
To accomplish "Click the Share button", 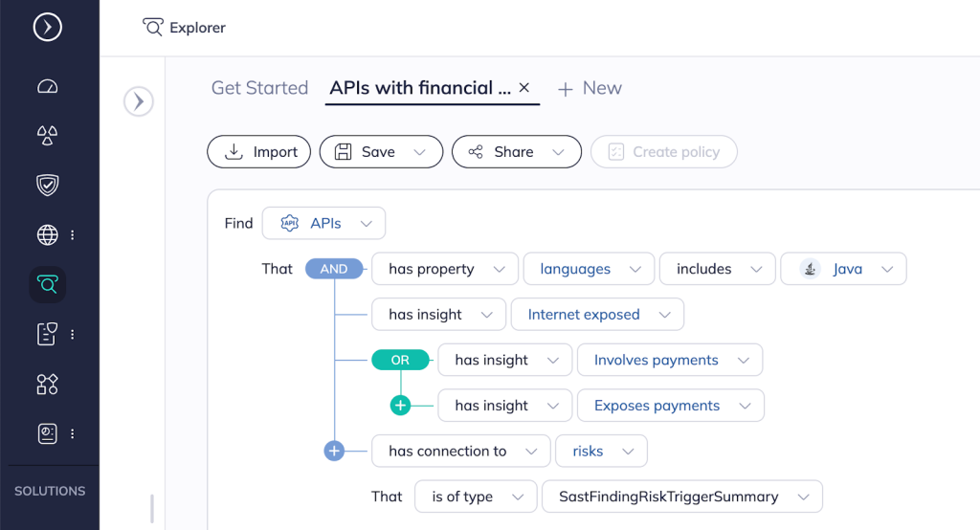I will coord(516,152).
